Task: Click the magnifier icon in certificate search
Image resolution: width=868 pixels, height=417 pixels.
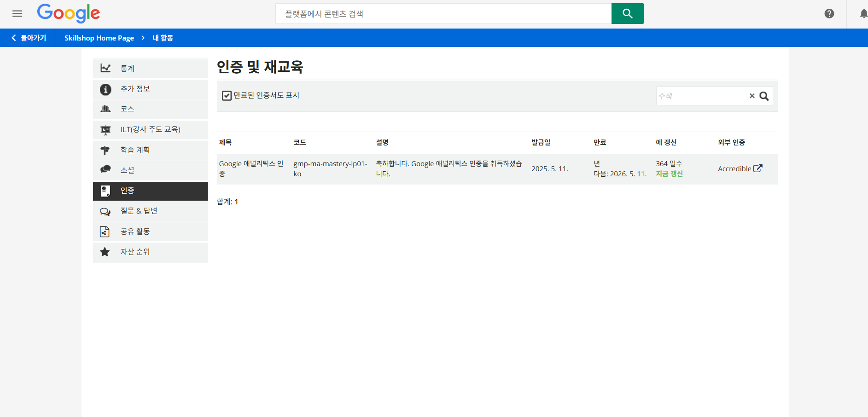Action: tap(764, 96)
